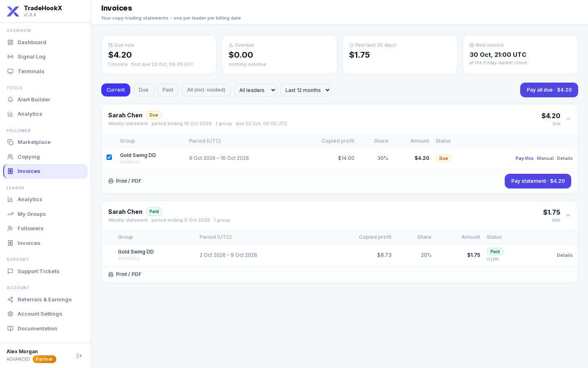Viewport: 588px width, 368px height.
Task: Click the Next invoice summary card
Action: coord(520,54)
